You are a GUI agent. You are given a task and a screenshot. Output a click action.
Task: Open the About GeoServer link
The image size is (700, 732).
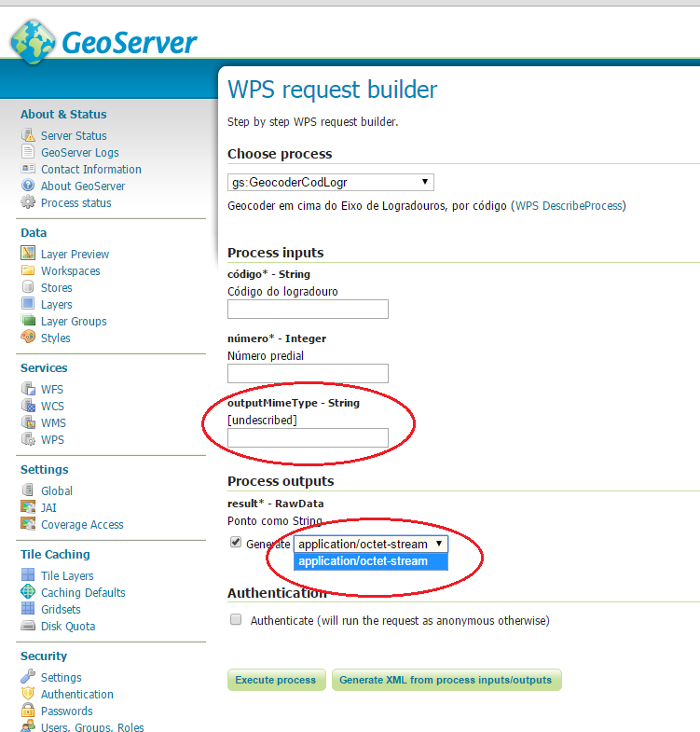pyautogui.click(x=83, y=186)
